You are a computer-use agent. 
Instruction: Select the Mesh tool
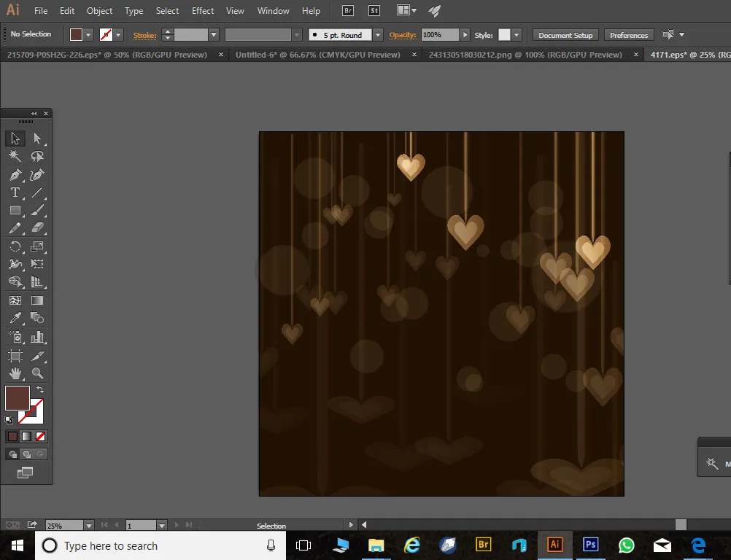click(15, 300)
